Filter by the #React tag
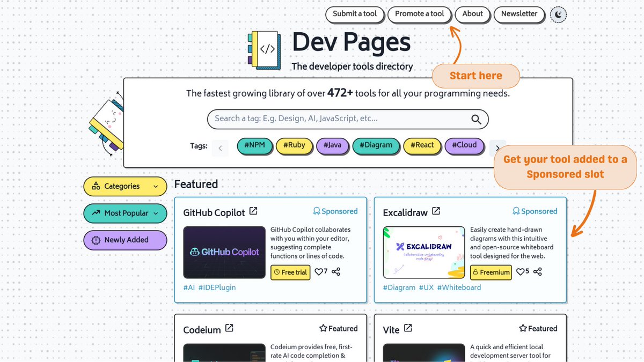644x362 pixels. 422,145
